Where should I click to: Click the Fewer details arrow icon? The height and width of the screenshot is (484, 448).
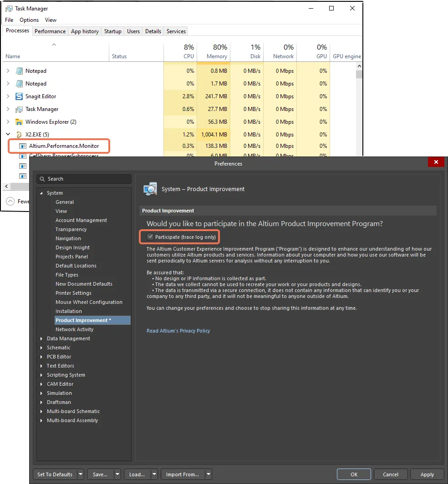[x=10, y=201]
